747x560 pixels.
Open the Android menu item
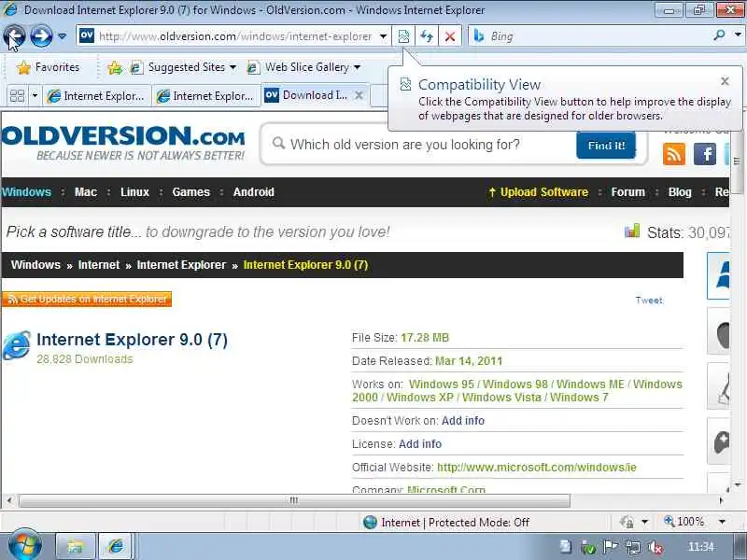[x=253, y=192]
